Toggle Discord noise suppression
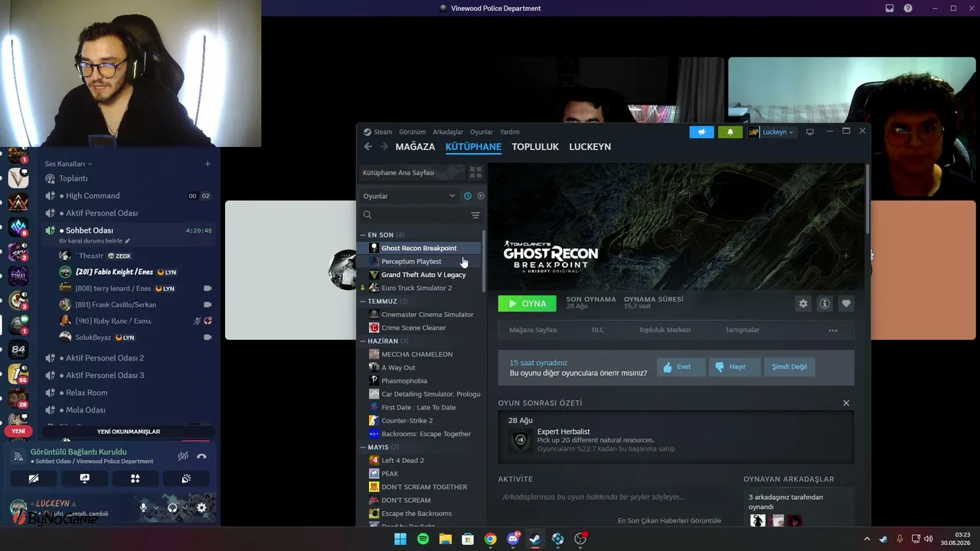 [183, 456]
